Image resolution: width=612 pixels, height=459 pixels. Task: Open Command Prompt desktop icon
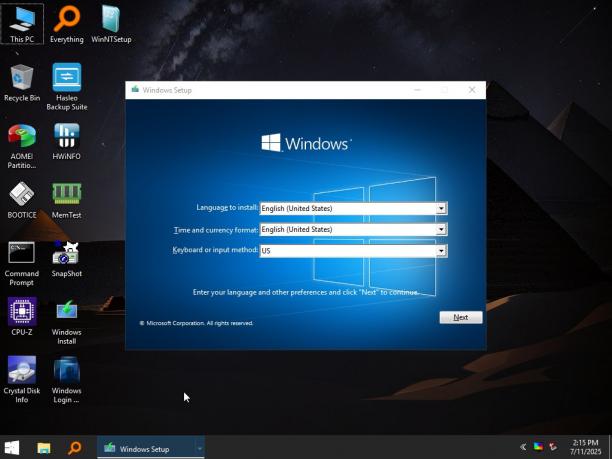[22, 263]
